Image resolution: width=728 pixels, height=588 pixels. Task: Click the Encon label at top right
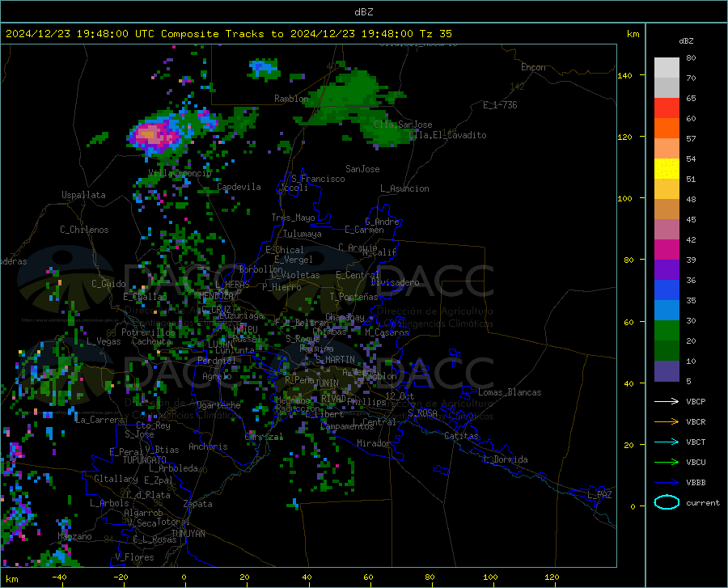tap(533, 67)
